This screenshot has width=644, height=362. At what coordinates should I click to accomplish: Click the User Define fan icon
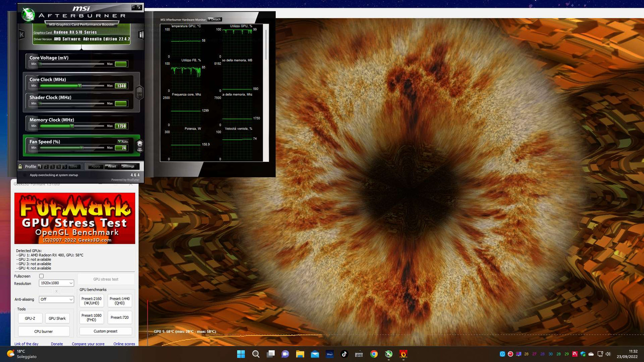coord(139,146)
